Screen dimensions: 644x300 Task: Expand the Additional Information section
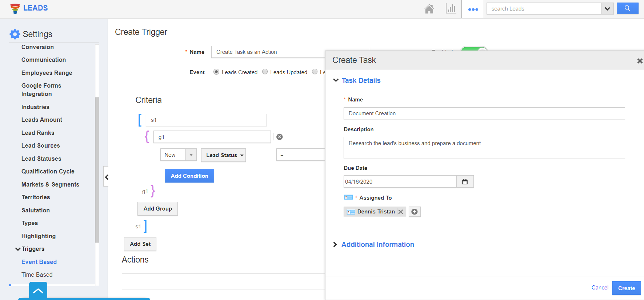coord(377,245)
